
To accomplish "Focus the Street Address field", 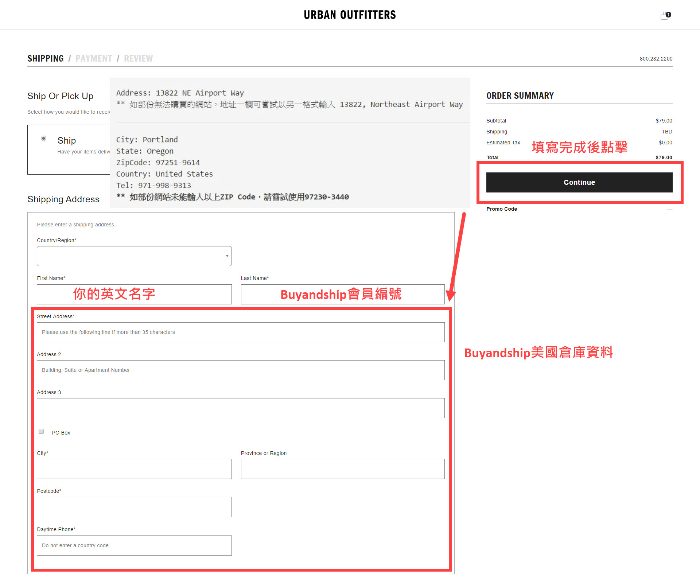I will coord(241,332).
